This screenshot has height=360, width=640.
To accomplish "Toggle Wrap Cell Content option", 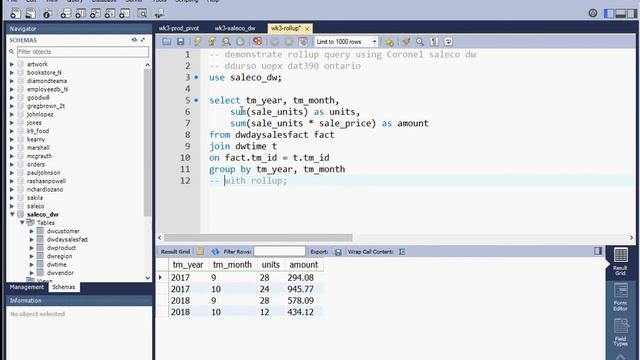I will coord(402,252).
